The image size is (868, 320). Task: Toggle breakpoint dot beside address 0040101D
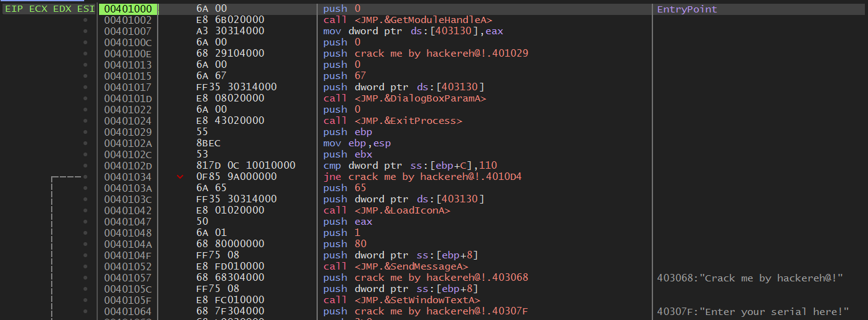coord(85,98)
